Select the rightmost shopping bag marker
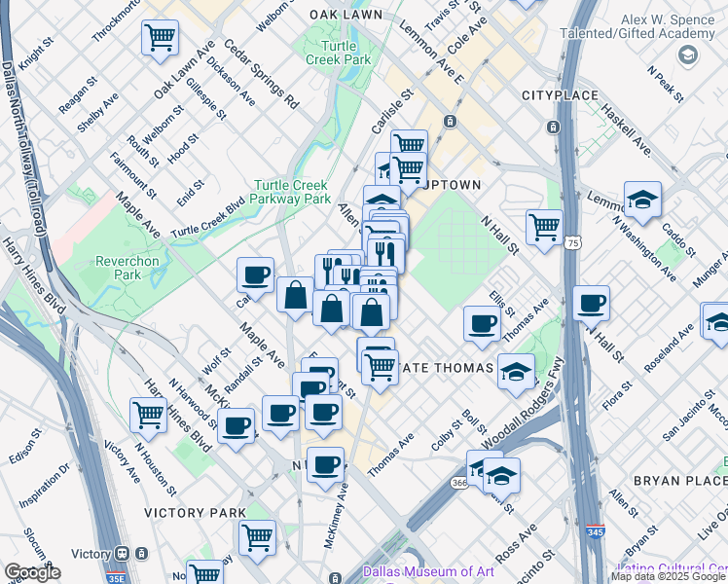 click(x=371, y=312)
